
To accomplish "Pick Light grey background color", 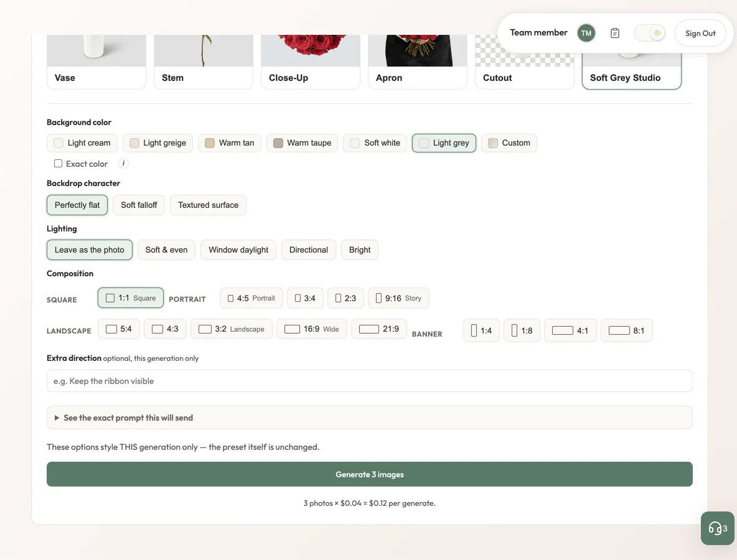I will 444,143.
